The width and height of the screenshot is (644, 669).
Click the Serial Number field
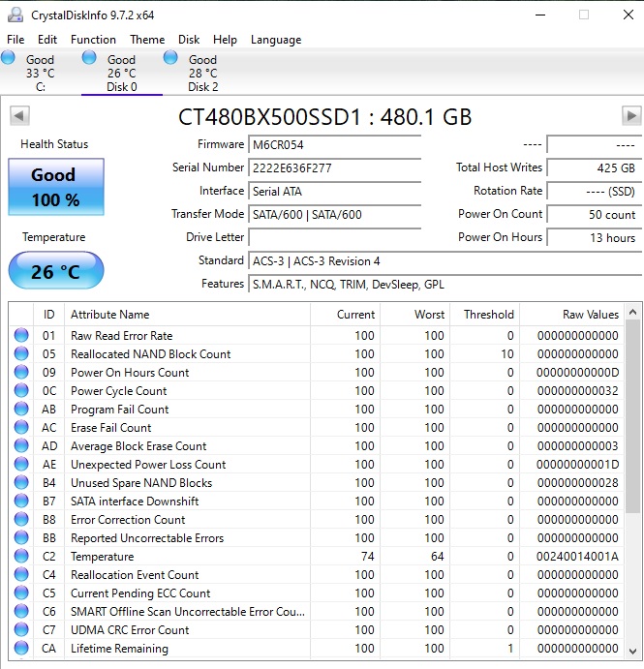pyautogui.click(x=334, y=167)
